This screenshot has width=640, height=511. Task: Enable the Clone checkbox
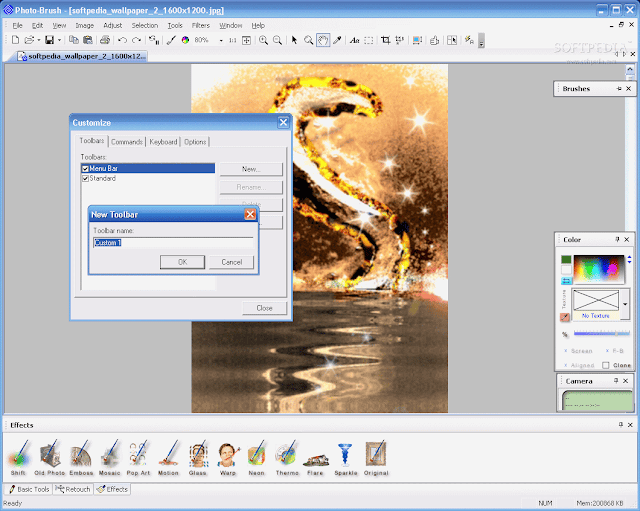tap(606, 365)
